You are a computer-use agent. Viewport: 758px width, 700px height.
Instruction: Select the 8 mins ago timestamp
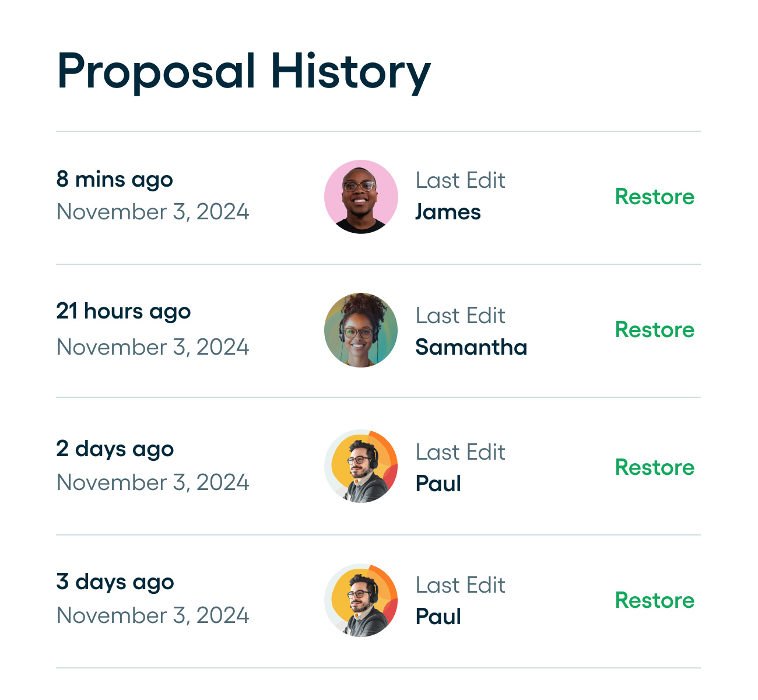coord(114,180)
